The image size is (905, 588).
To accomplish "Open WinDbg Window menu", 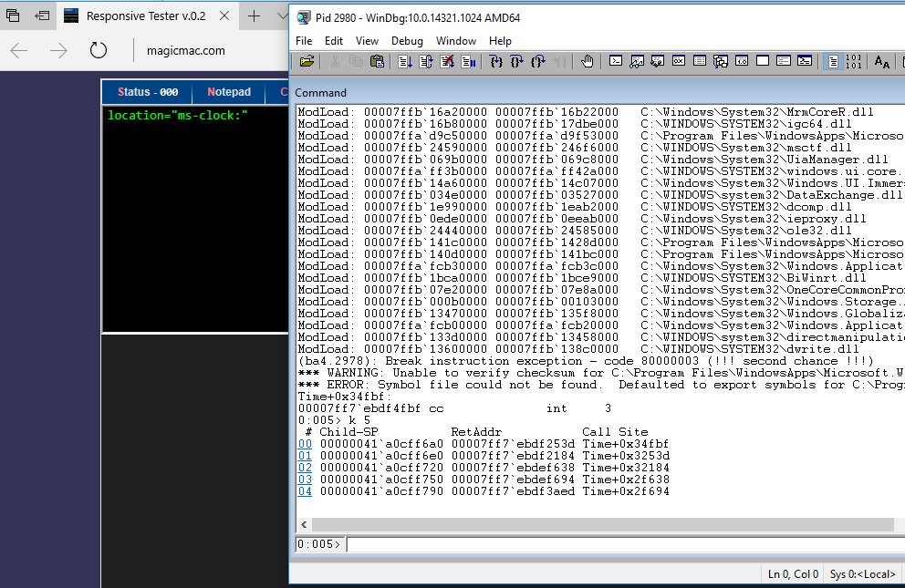I will point(456,41).
